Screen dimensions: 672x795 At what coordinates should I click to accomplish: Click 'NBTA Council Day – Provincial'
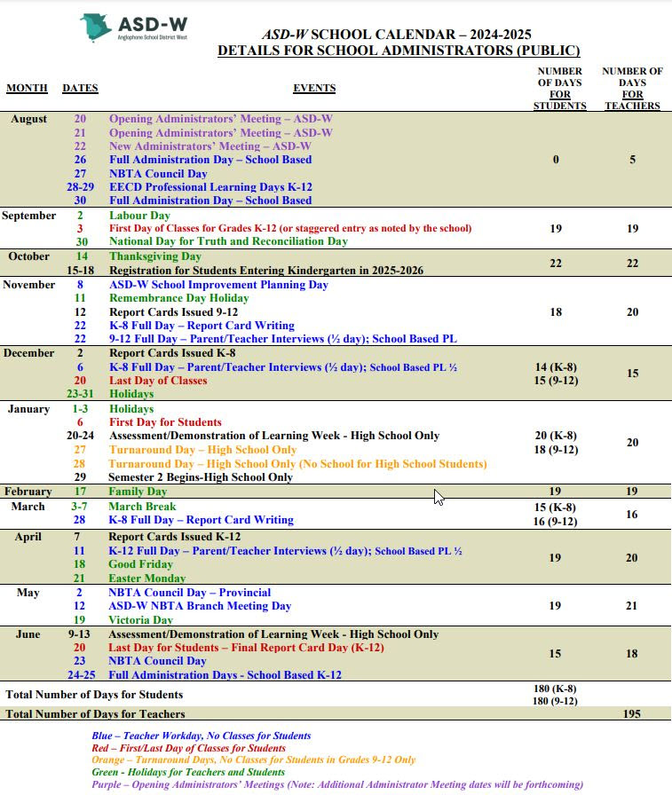coord(189,593)
